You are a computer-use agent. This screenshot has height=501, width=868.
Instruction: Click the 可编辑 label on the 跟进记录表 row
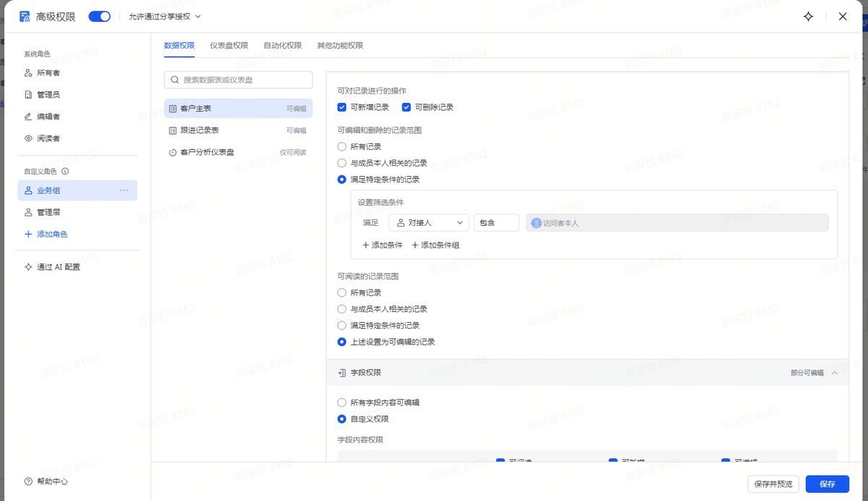click(297, 130)
